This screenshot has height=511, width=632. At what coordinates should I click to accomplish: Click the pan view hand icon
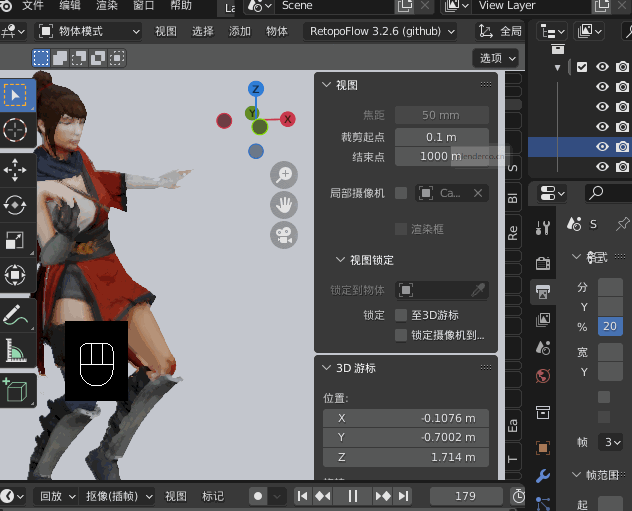[284, 205]
